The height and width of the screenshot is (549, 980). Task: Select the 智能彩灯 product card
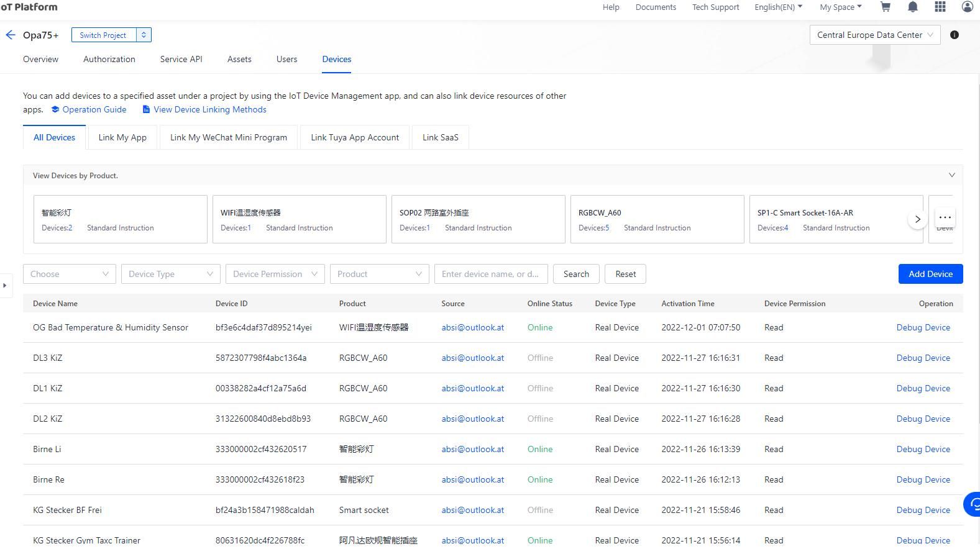(121, 219)
